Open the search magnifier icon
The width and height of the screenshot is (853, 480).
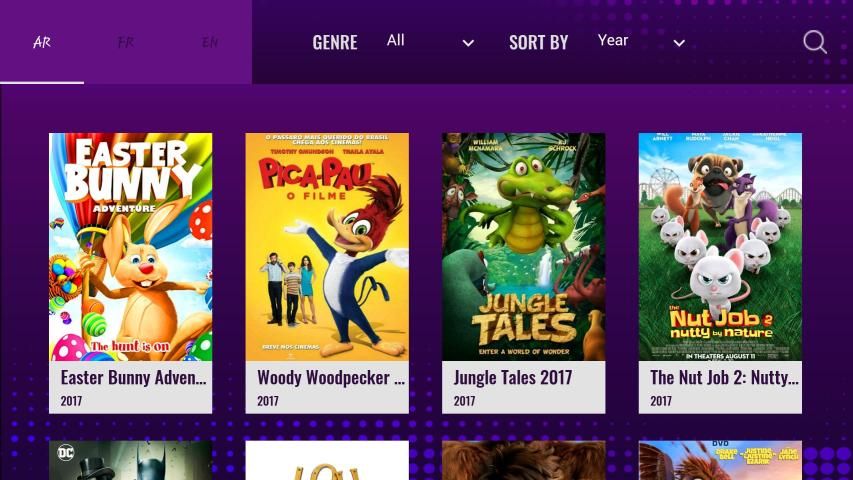coord(815,42)
